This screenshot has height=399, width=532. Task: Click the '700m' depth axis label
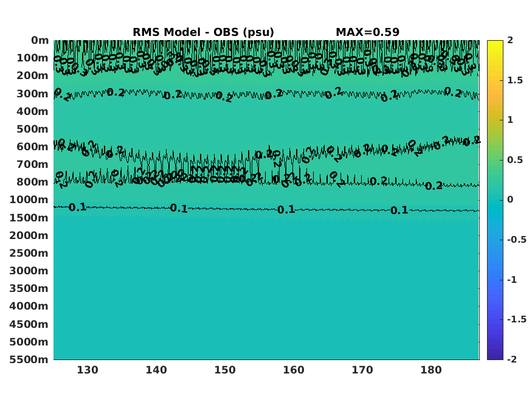[33, 164]
